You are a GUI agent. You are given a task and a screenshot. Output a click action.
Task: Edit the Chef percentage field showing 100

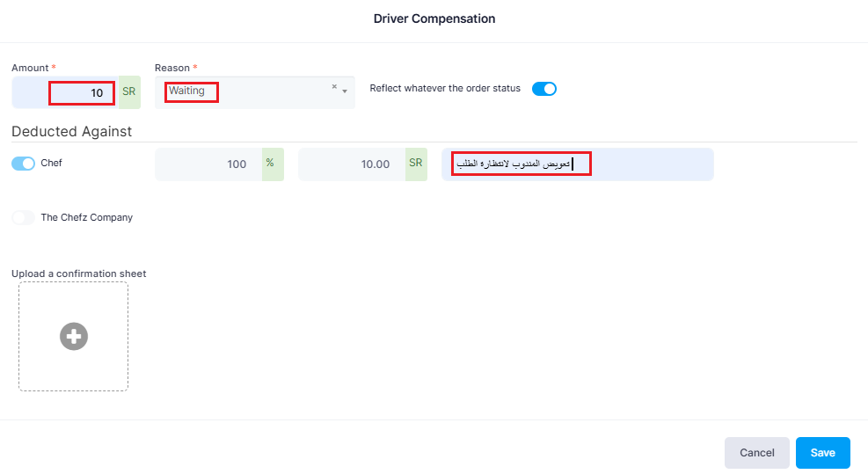[208, 164]
